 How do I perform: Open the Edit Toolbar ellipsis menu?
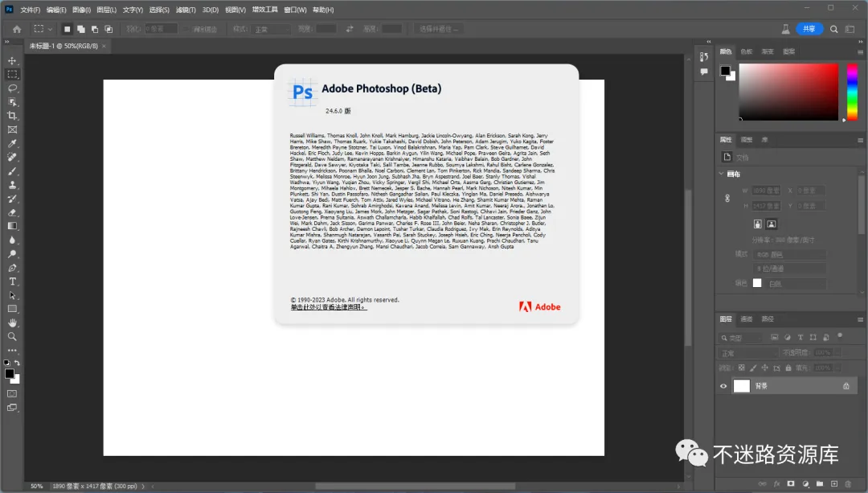point(12,351)
